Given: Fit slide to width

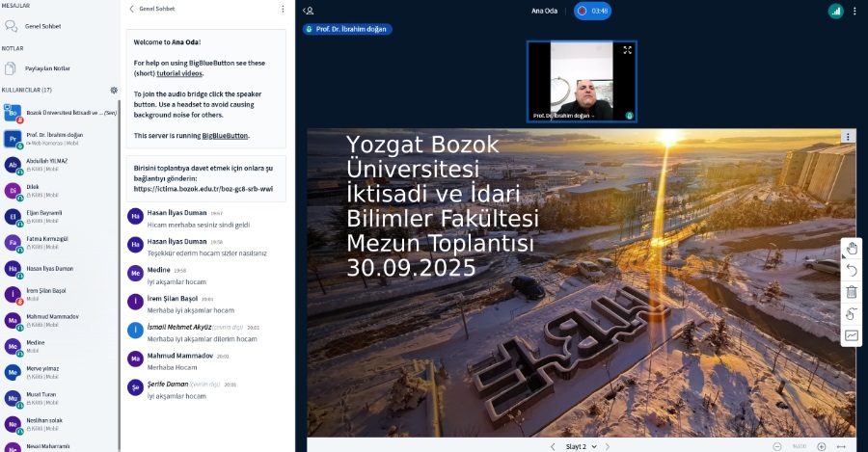Looking at the screenshot, I should 842,446.
